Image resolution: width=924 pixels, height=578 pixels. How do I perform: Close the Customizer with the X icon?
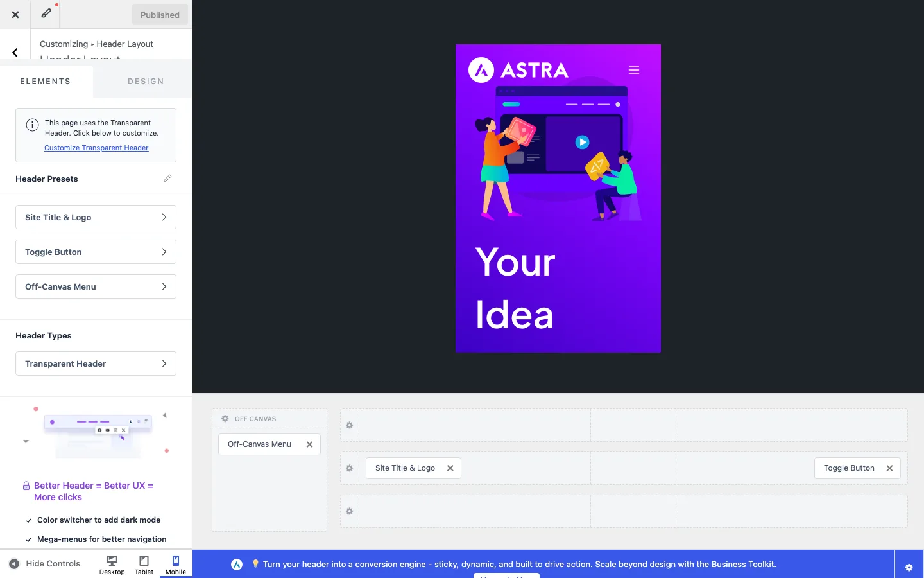pos(15,14)
